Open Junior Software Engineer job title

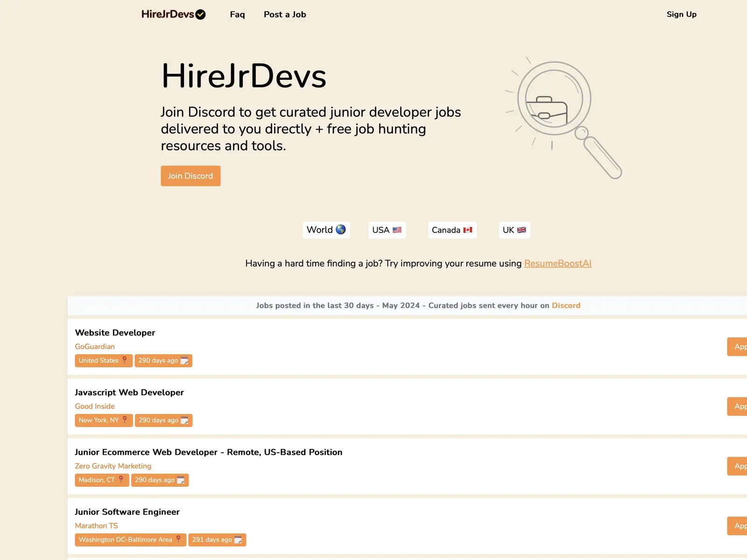pyautogui.click(x=127, y=512)
